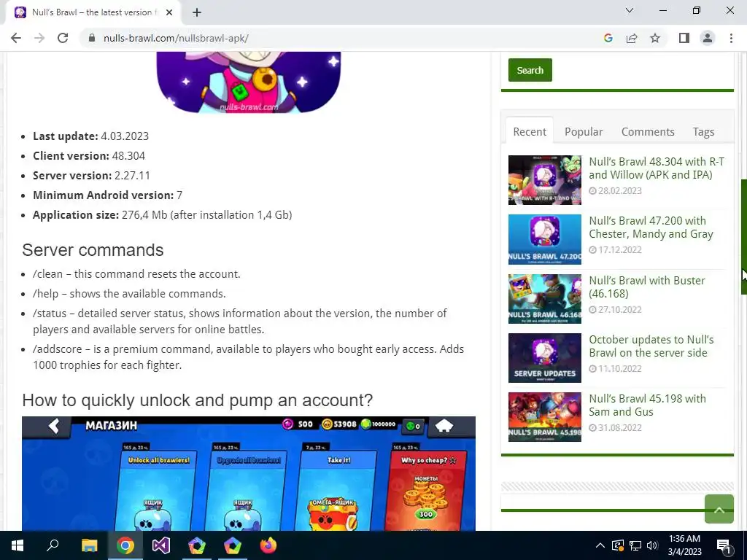The width and height of the screenshot is (747, 560).
Task: Open File Explorer from the taskbar
Action: point(89,545)
